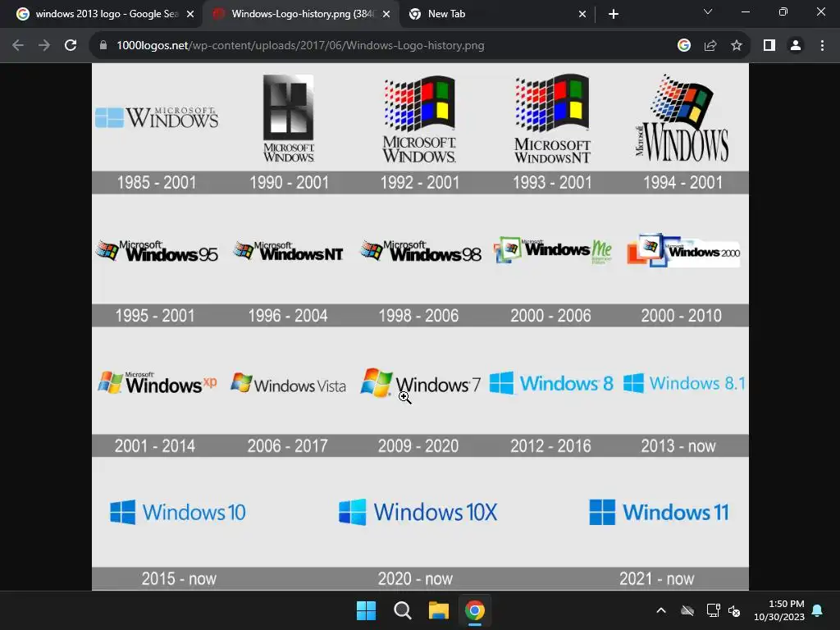Viewport: 840px width, 630px height.
Task: Click the Windows NT 1996 logo
Action: pos(288,251)
